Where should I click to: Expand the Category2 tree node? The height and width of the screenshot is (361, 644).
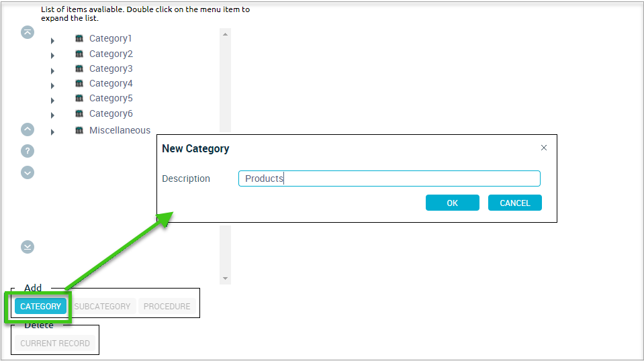click(52, 56)
